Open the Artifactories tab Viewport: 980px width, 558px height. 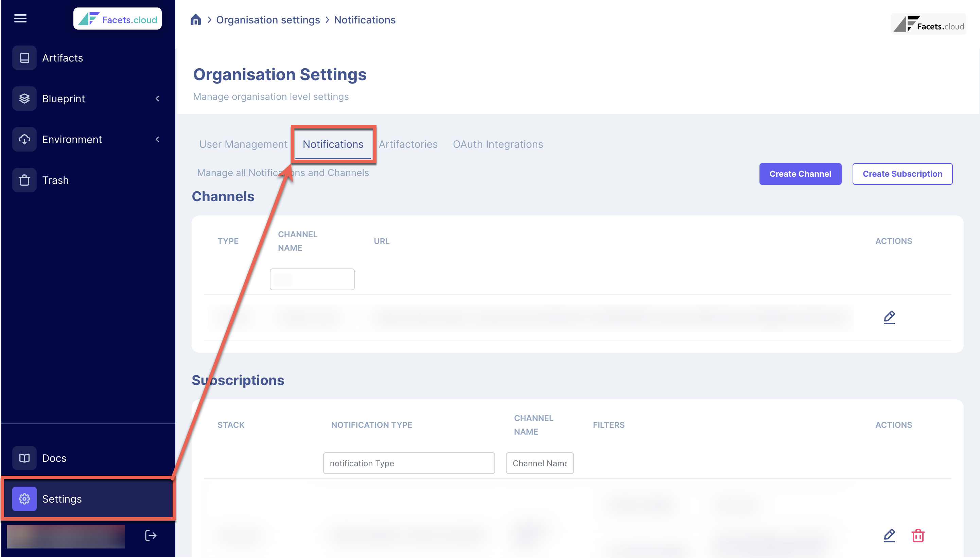[408, 144]
